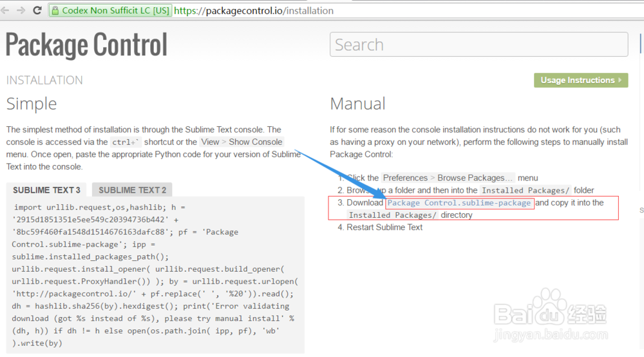Click the green padlock security icon
This screenshot has height=357, width=644.
click(55, 11)
